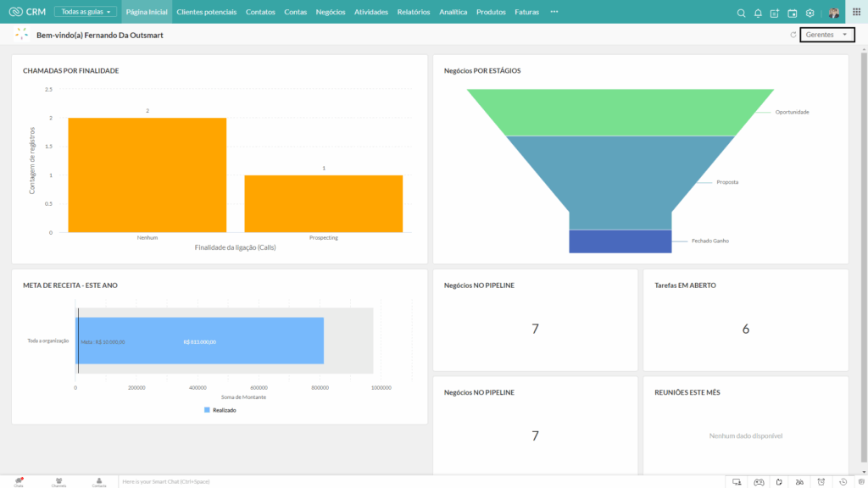Open the Relatórios tab
This screenshot has width=868, height=488.
414,12
